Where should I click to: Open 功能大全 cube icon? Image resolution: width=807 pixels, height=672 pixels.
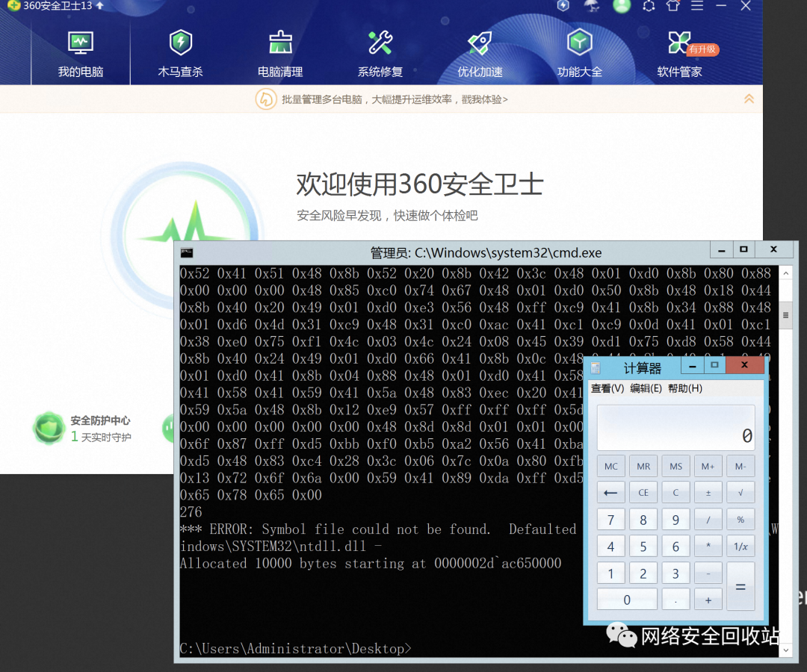click(x=580, y=43)
